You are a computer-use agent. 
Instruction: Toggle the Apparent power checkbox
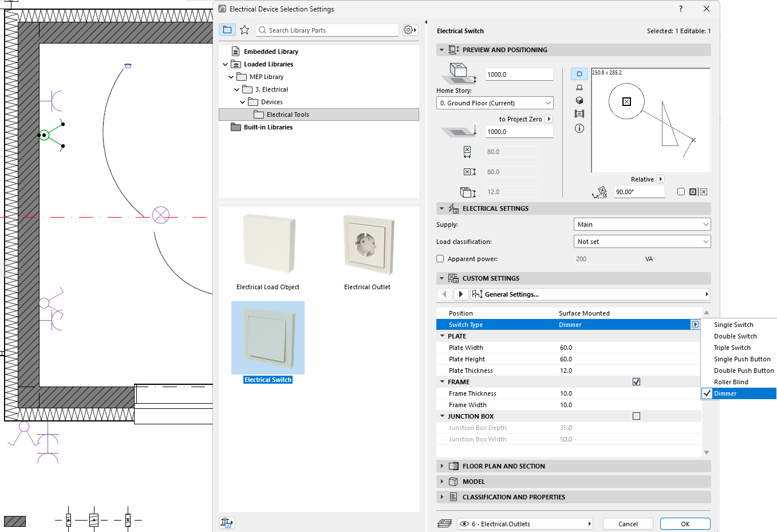[440, 259]
